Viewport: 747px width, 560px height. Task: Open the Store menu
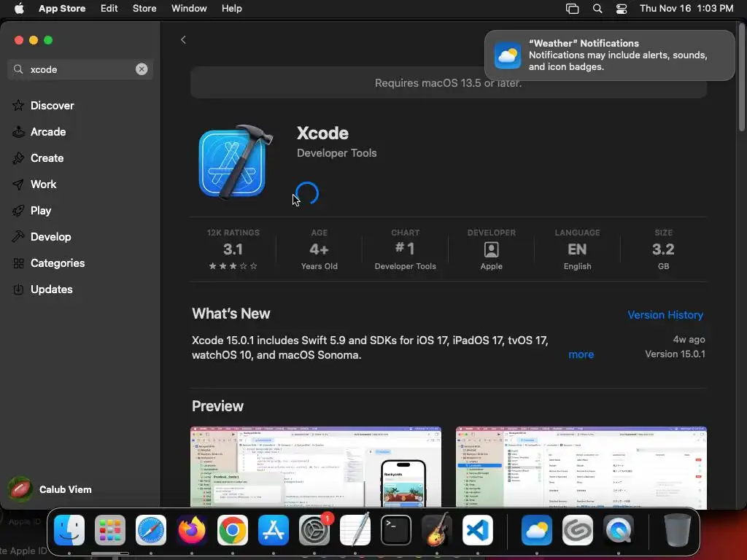click(144, 9)
